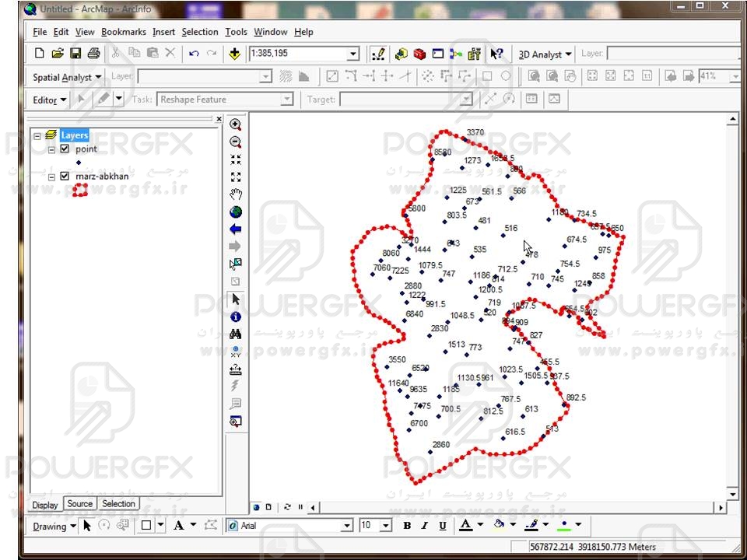
Task: Activate the Identify tool
Action: tap(236, 317)
